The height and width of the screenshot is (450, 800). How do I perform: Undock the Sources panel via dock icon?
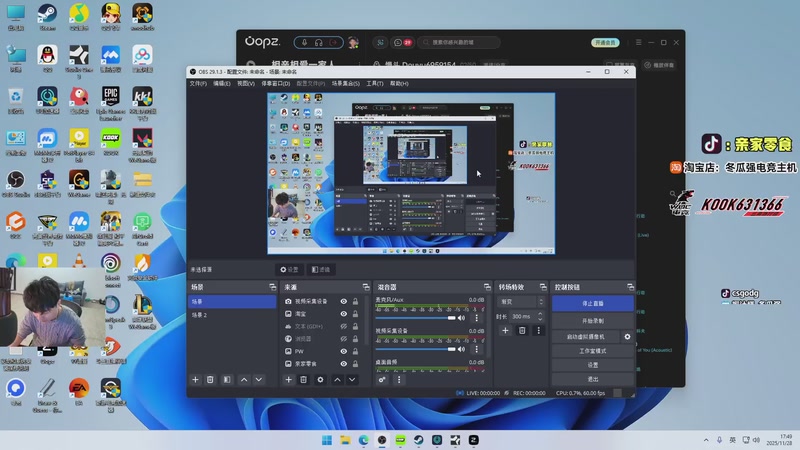click(x=366, y=287)
